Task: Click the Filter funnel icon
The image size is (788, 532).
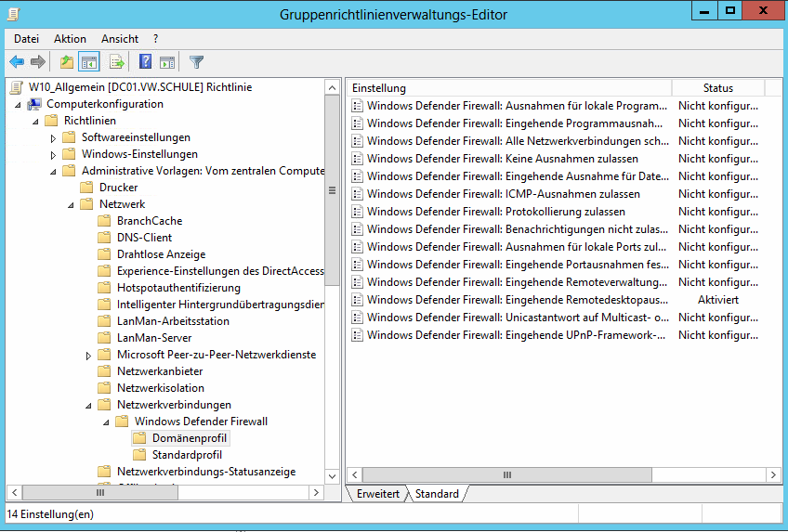Action: [196, 62]
